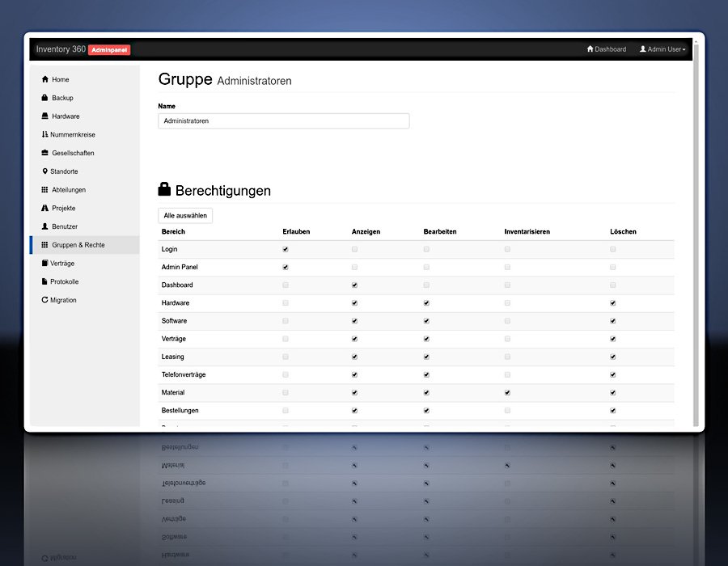Click the Abteilungen grid icon
Screen dimensions: 728x566
tap(44, 190)
